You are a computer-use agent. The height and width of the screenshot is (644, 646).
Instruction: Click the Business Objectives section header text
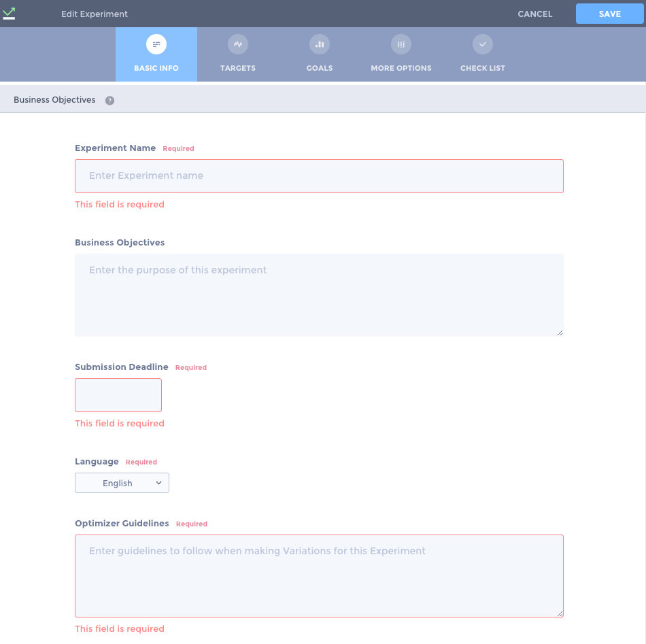(x=54, y=100)
